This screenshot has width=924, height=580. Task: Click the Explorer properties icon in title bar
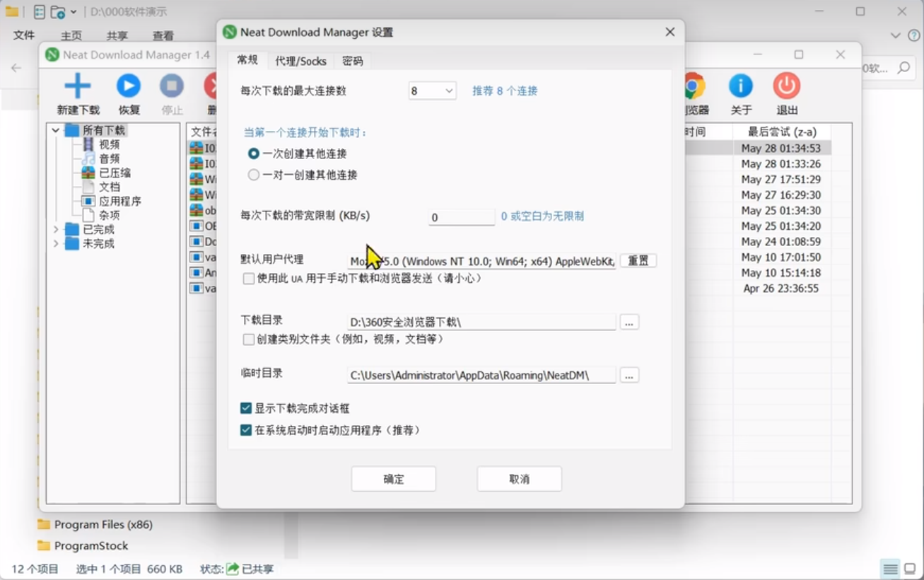[x=40, y=12]
